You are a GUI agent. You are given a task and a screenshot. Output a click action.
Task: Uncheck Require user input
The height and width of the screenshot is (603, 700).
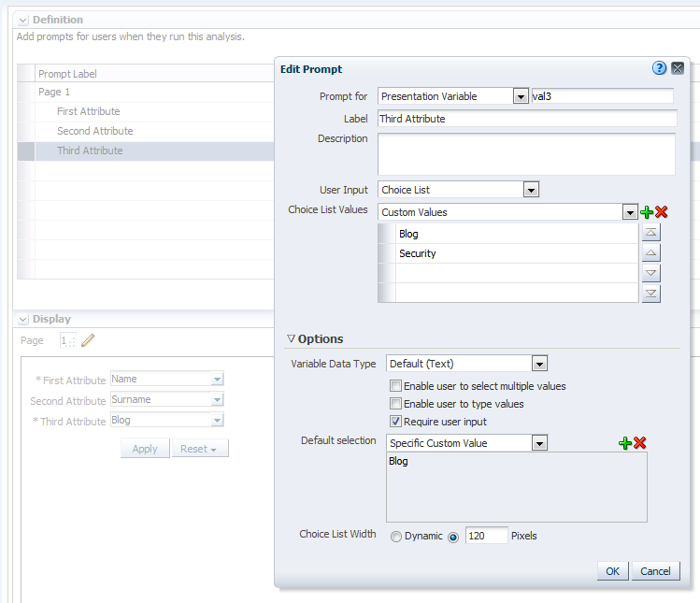point(395,422)
